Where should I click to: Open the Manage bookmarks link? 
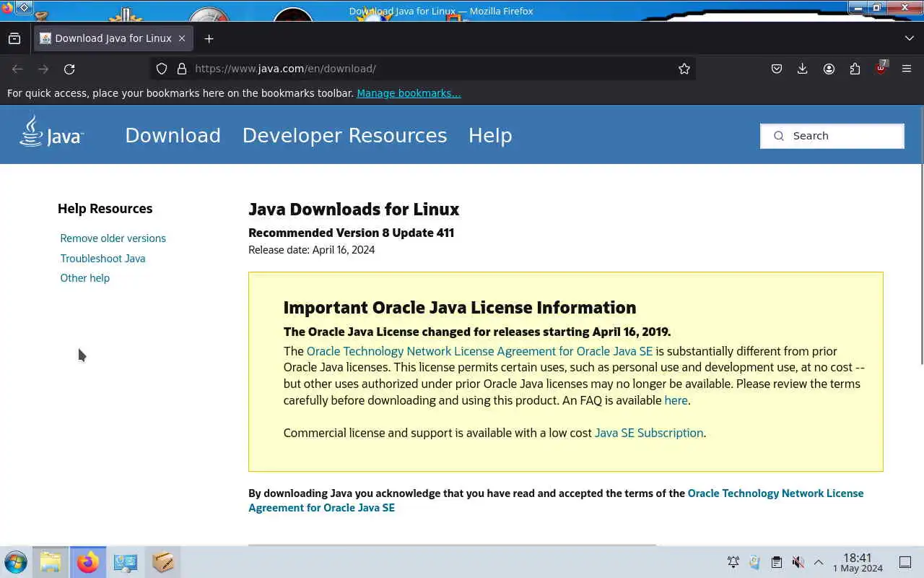[x=409, y=93]
